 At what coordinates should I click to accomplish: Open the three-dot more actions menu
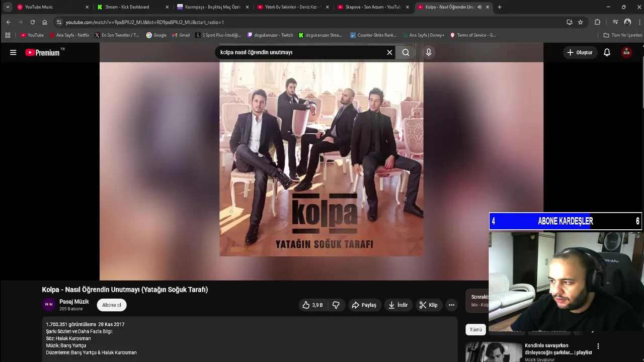pos(451,305)
